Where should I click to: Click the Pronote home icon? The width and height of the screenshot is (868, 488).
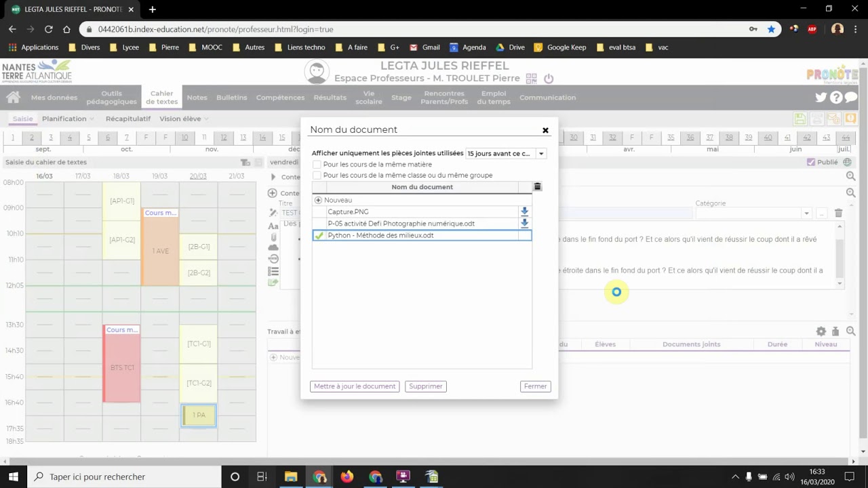coord(13,98)
